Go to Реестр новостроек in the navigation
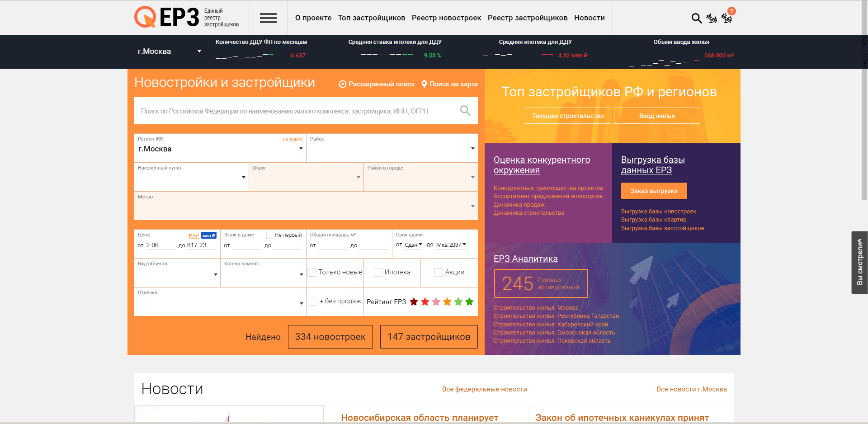 coord(446,18)
